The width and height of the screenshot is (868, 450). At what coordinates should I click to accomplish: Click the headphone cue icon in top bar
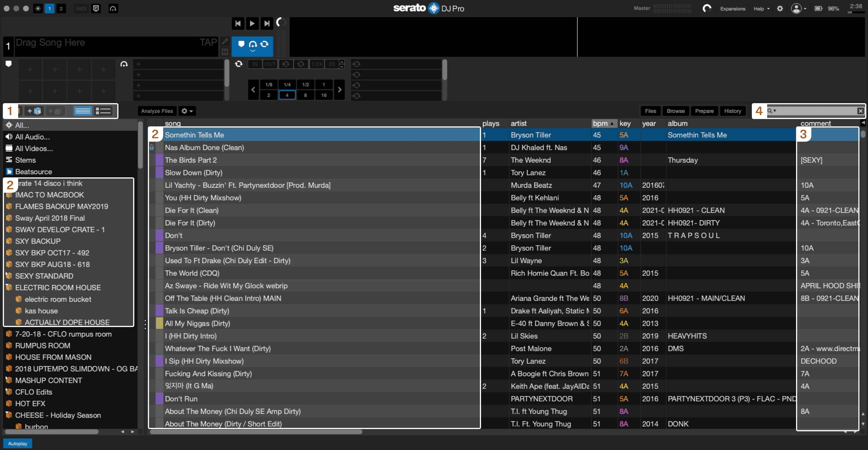click(113, 9)
